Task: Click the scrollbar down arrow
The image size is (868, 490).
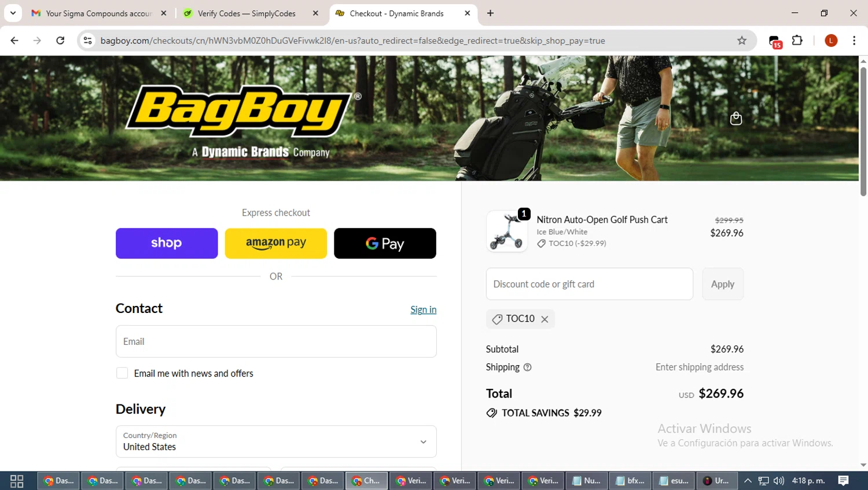Action: [863, 465]
